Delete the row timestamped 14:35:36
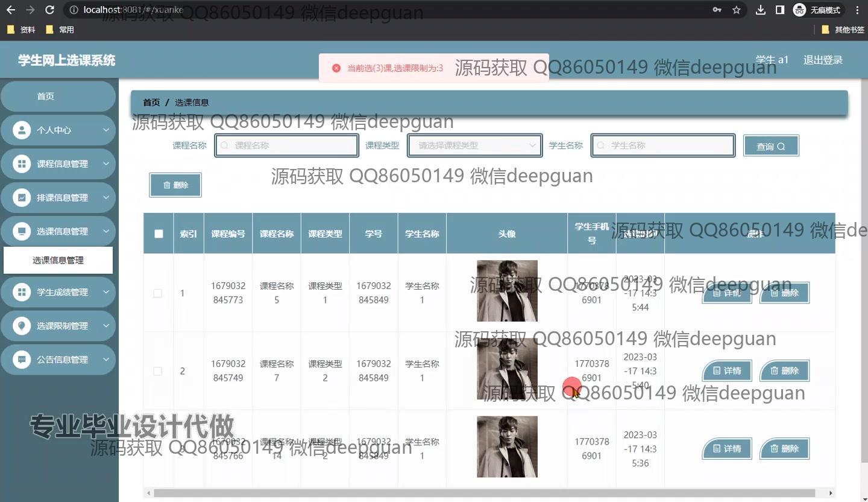This screenshot has width=868, height=502. click(x=784, y=448)
